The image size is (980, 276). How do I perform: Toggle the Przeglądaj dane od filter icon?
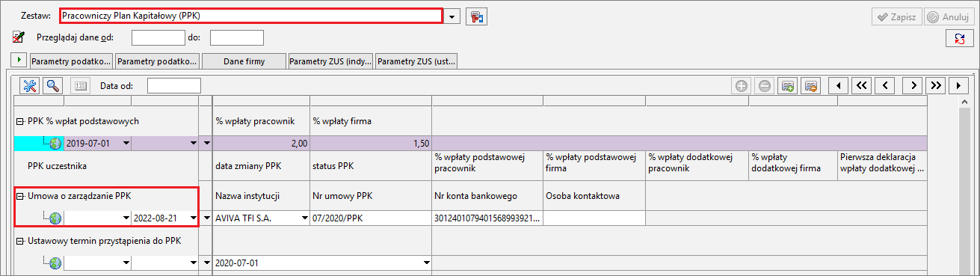(x=19, y=37)
